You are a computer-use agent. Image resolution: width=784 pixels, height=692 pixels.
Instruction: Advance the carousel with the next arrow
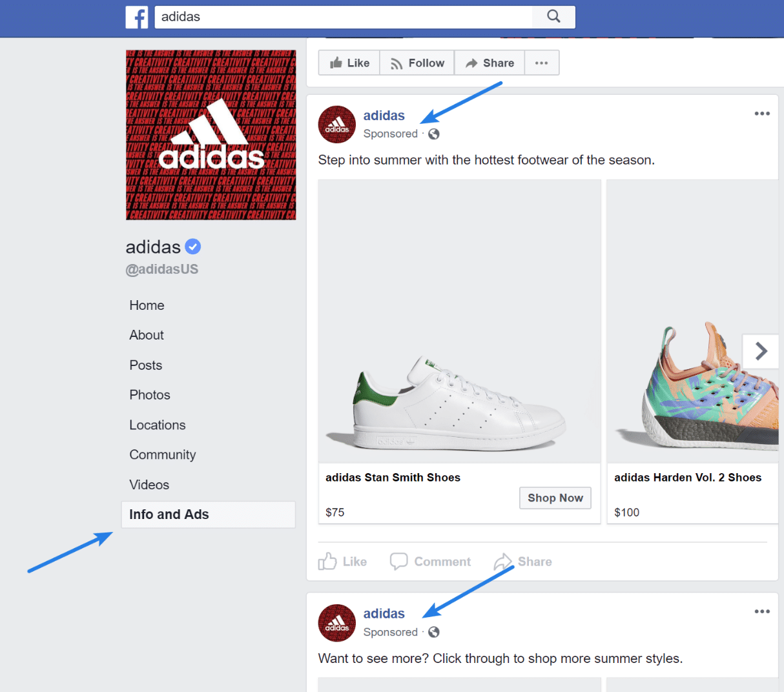(x=761, y=351)
